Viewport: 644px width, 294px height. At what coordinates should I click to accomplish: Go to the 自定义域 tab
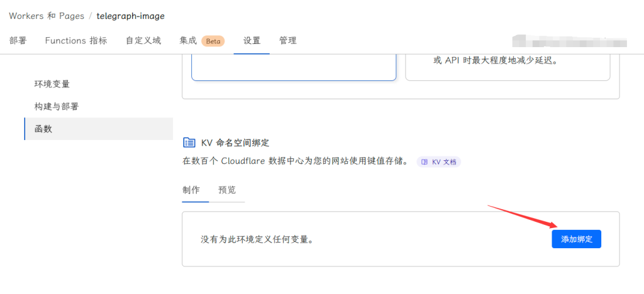[143, 41]
